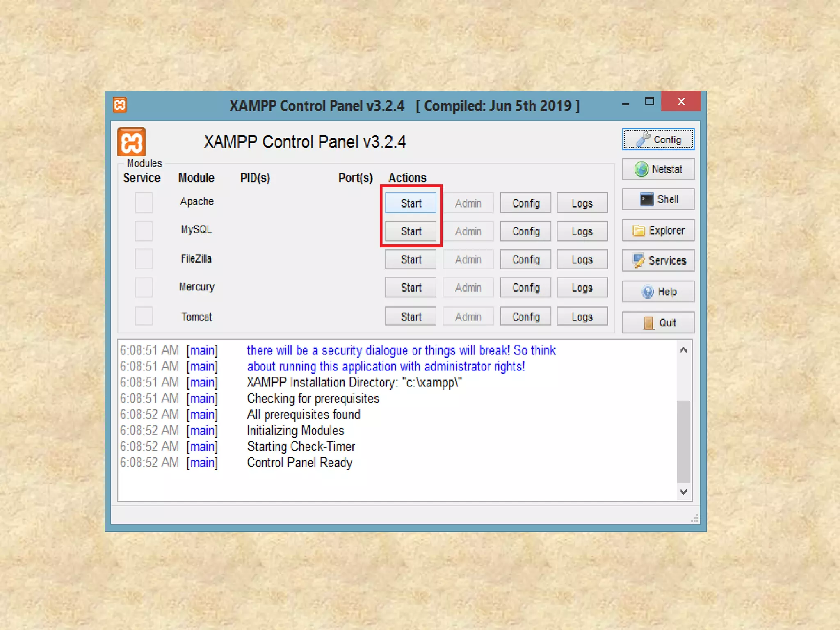
Task: Click the Mercury module name
Action: tap(196, 287)
